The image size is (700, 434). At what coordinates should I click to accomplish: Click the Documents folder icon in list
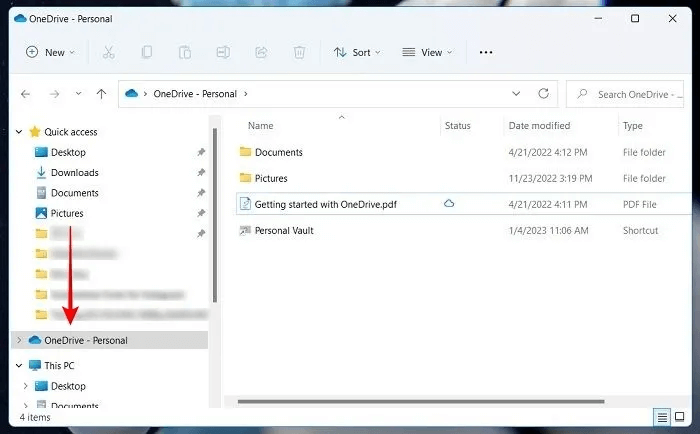[x=245, y=152]
